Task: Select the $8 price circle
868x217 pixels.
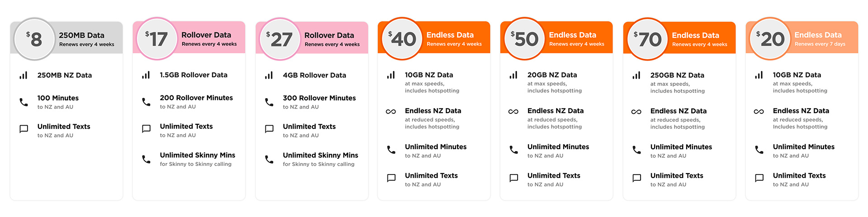Action: pyautogui.click(x=34, y=39)
